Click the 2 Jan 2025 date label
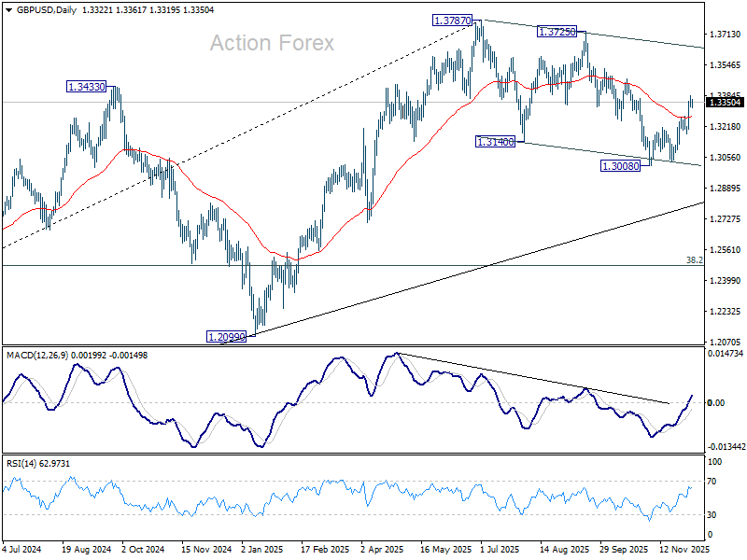Screen dimensions: 747x560 coord(262,549)
